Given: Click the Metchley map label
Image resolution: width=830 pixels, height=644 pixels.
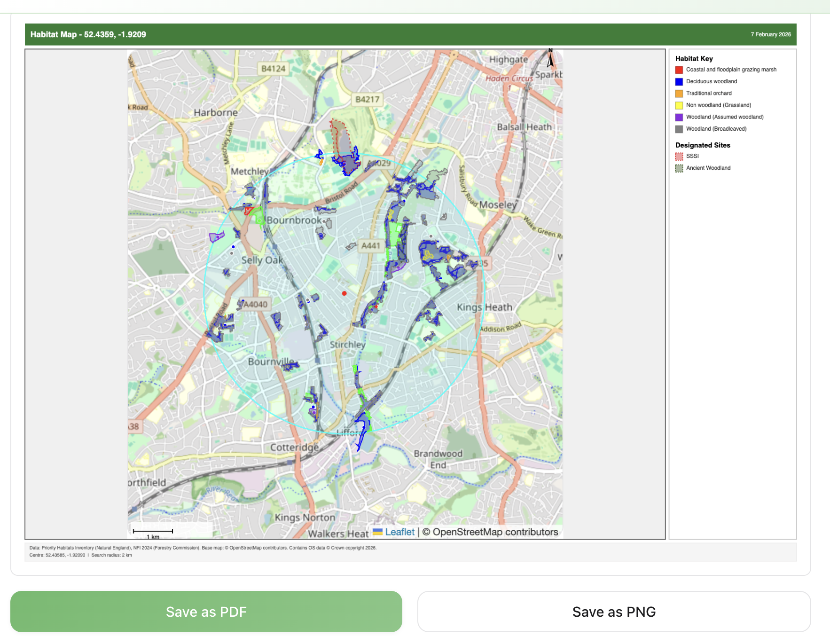Looking at the screenshot, I should 249,172.
